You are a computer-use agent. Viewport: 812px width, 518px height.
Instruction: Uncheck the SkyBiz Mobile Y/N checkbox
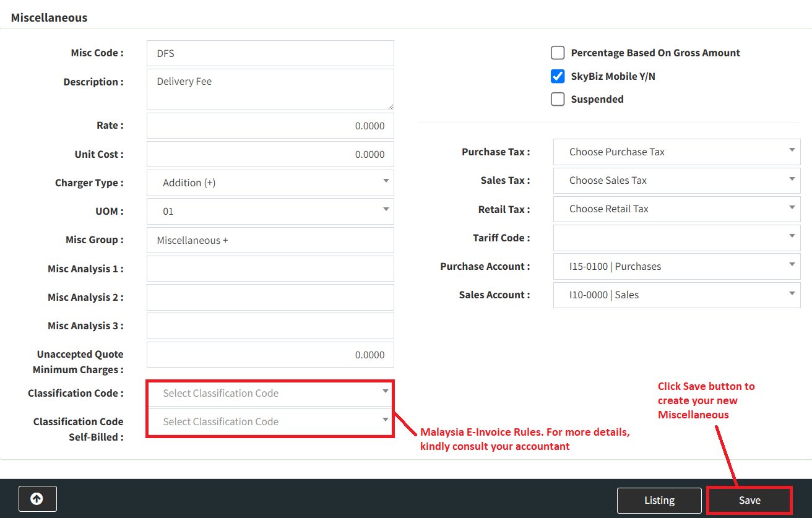pyautogui.click(x=558, y=76)
